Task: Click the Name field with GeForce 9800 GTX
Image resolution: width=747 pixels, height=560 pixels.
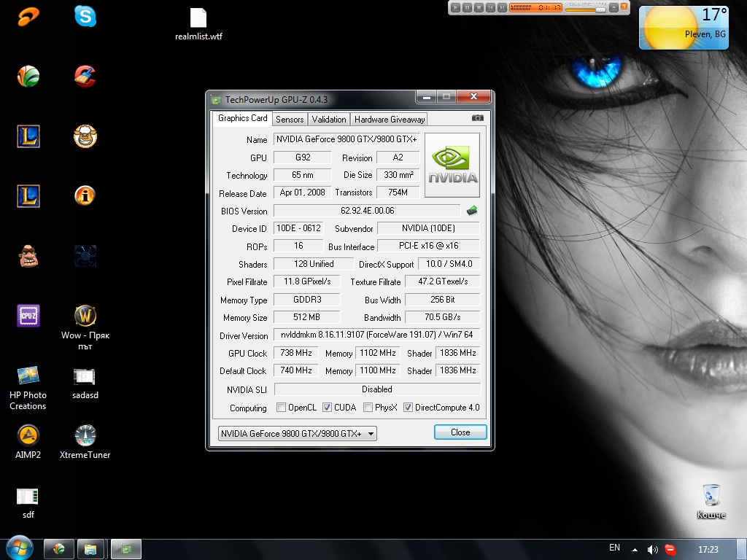Action: 347,139
